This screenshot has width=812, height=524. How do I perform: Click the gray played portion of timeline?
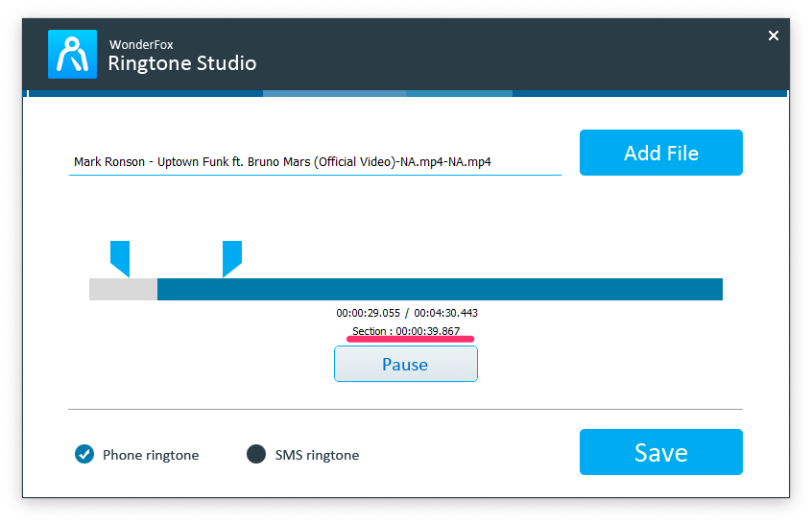coord(123,290)
